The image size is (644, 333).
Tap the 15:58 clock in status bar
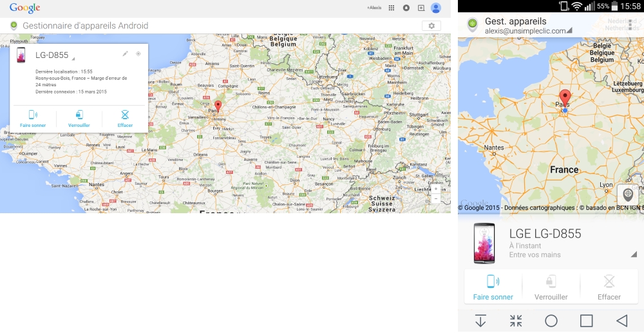coord(631,6)
